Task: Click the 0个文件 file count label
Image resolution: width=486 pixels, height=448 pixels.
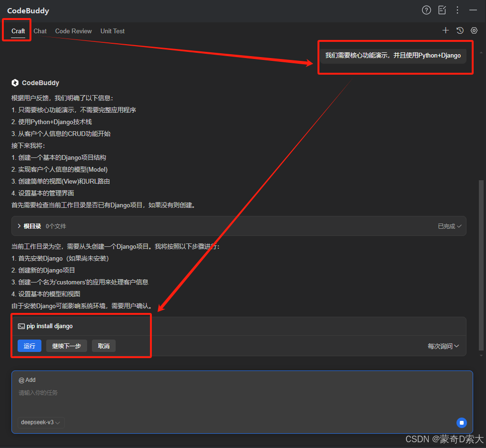Action: [56, 226]
